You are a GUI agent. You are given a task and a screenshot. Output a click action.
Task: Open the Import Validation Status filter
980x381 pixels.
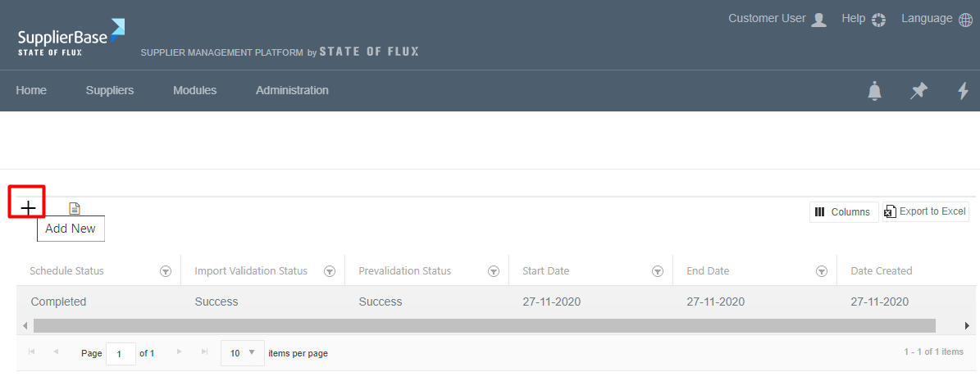click(330, 271)
